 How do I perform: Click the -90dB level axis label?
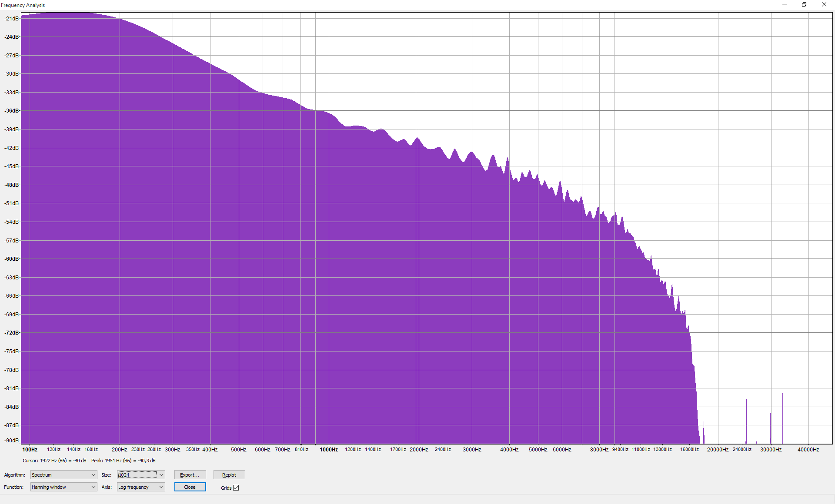click(12, 441)
